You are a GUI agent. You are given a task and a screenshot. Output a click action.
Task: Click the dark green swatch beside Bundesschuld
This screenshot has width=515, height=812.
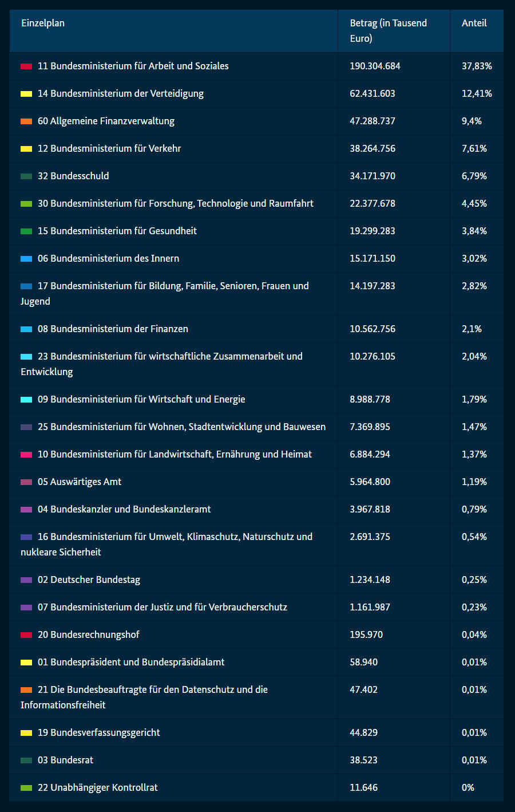pyautogui.click(x=26, y=176)
